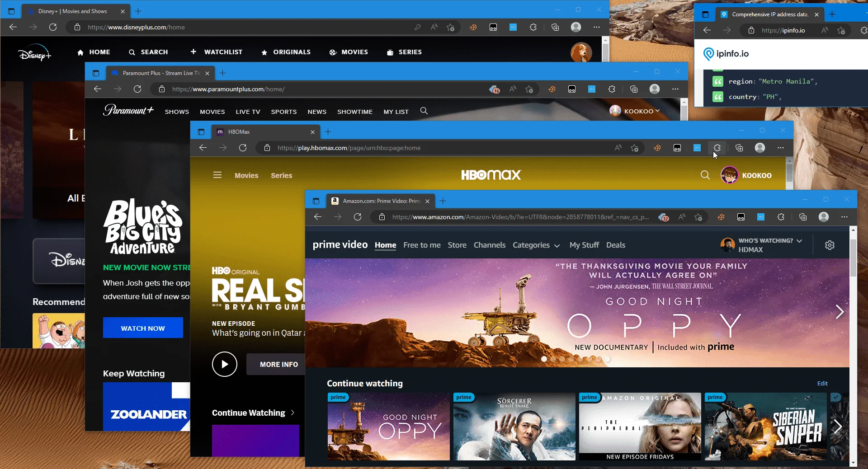Viewport: 868px width, 469px height.
Task: Open KOOKOO profile on HBO Max
Action: (x=746, y=175)
